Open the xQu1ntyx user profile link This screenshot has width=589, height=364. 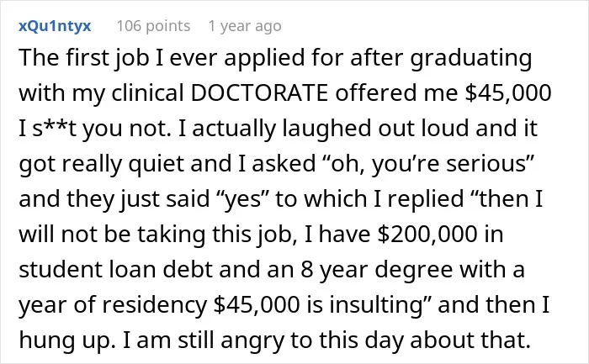tap(55, 26)
